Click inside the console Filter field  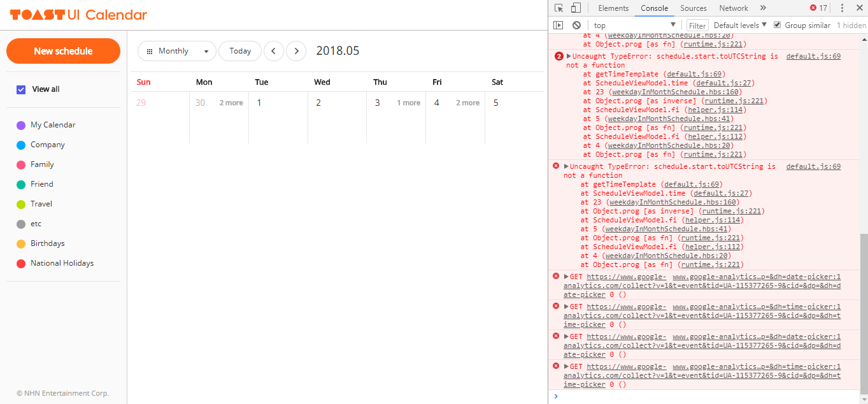point(697,24)
